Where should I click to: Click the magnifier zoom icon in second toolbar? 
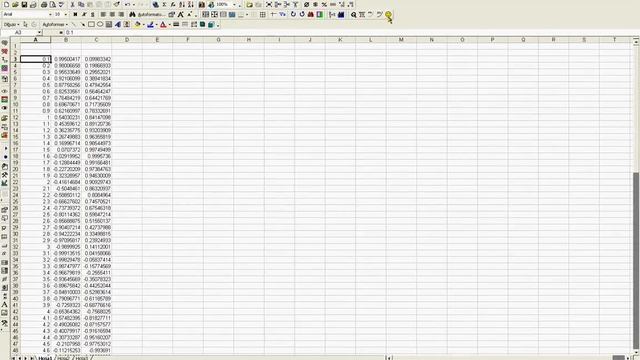(x=353, y=14)
